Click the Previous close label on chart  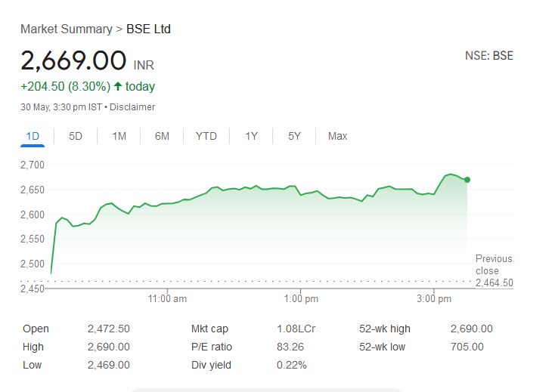[x=494, y=264]
